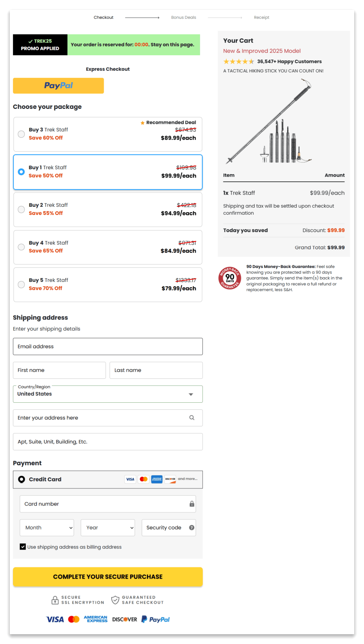Click the 'Save 70% Off' label
This screenshot has width=364, height=644.
(x=46, y=288)
